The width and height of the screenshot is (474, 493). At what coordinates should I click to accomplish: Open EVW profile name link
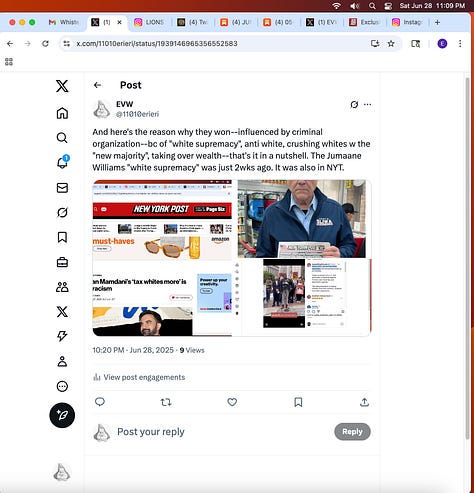click(x=124, y=104)
